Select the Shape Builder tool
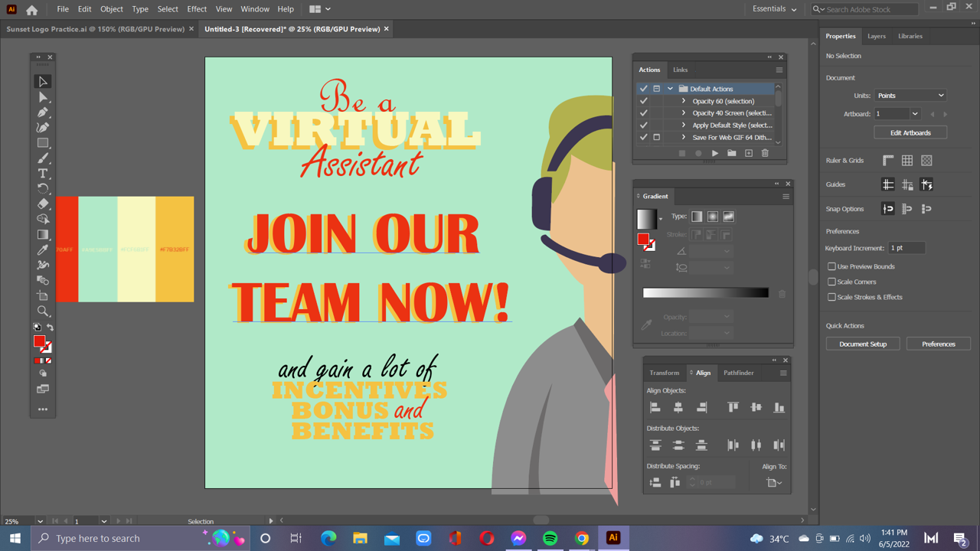The image size is (980, 551). (43, 220)
